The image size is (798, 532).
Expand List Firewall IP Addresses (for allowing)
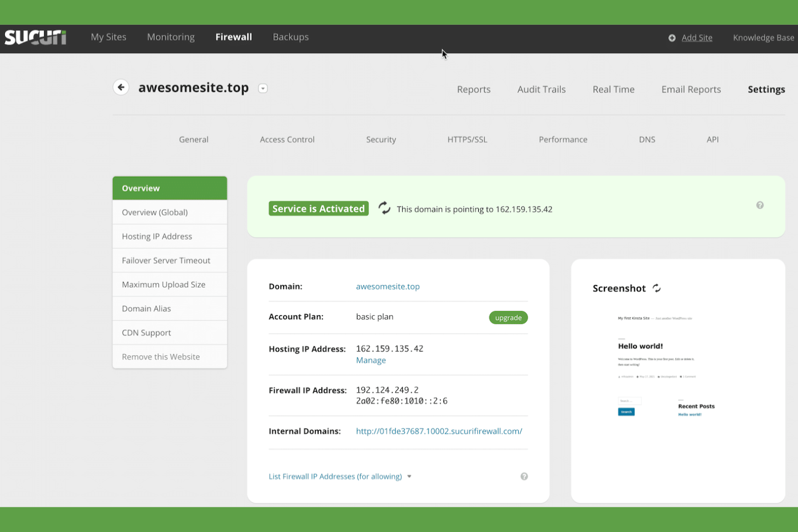[340, 476]
